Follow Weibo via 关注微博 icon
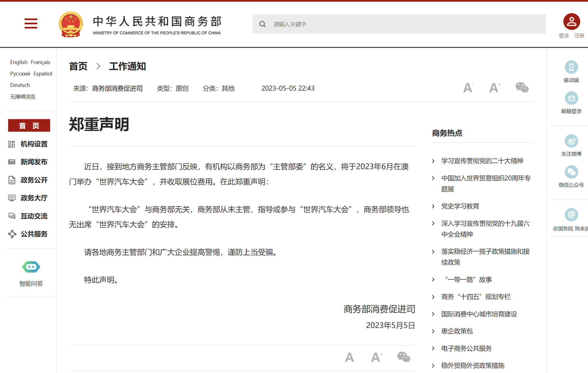The width and height of the screenshot is (588, 373). [x=571, y=141]
